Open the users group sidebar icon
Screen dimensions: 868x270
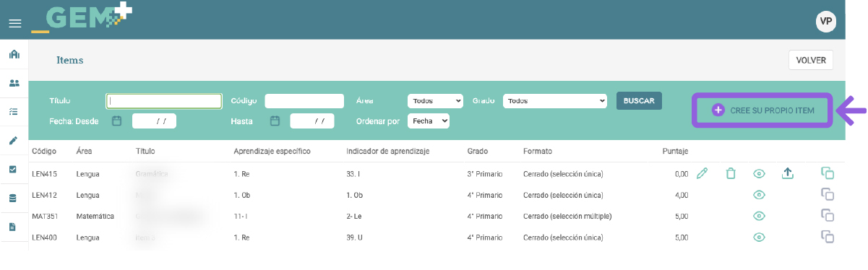(x=14, y=83)
